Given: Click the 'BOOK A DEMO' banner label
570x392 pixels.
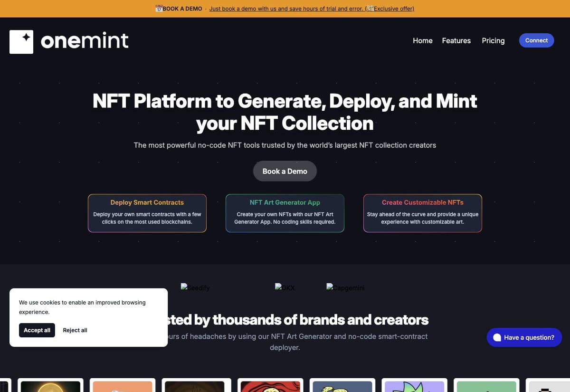Looking at the screenshot, I should click(182, 9).
